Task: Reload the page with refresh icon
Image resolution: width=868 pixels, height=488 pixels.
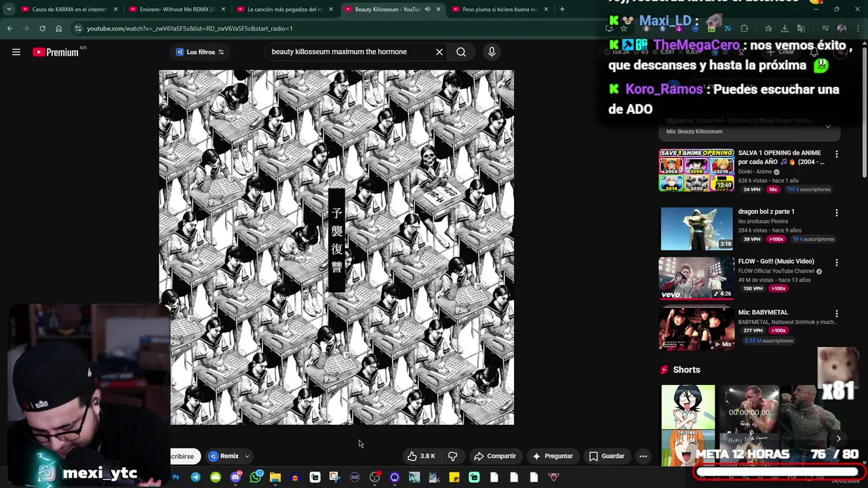Action: tap(42, 28)
